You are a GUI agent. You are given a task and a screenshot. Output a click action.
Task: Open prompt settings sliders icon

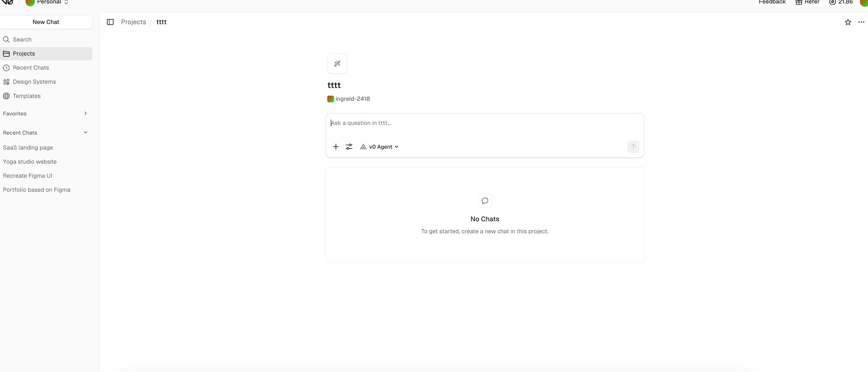(x=349, y=147)
